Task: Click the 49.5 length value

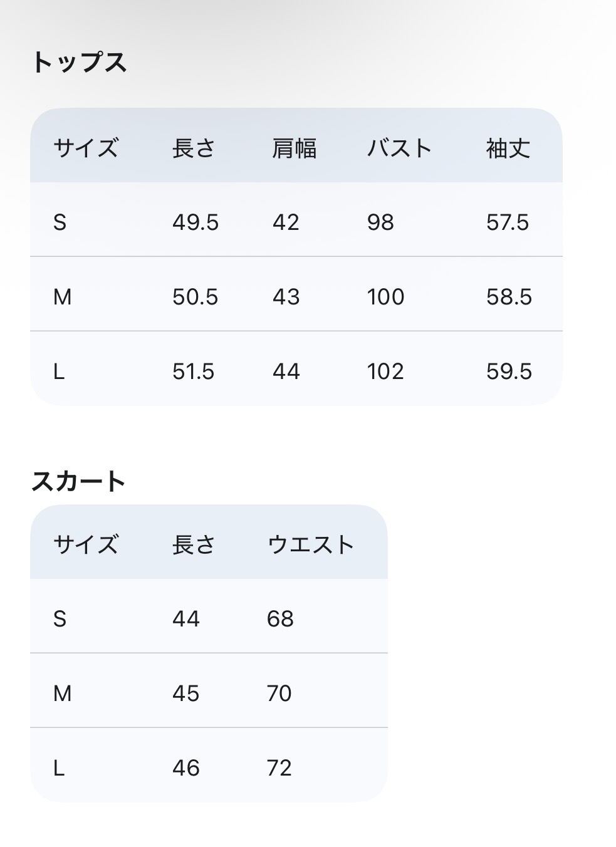Action: click(196, 222)
